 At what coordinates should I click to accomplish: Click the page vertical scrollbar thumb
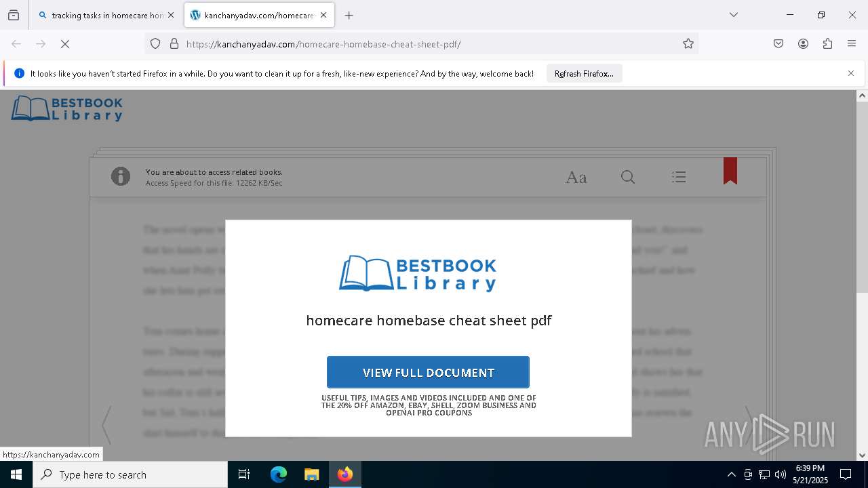tap(862, 198)
